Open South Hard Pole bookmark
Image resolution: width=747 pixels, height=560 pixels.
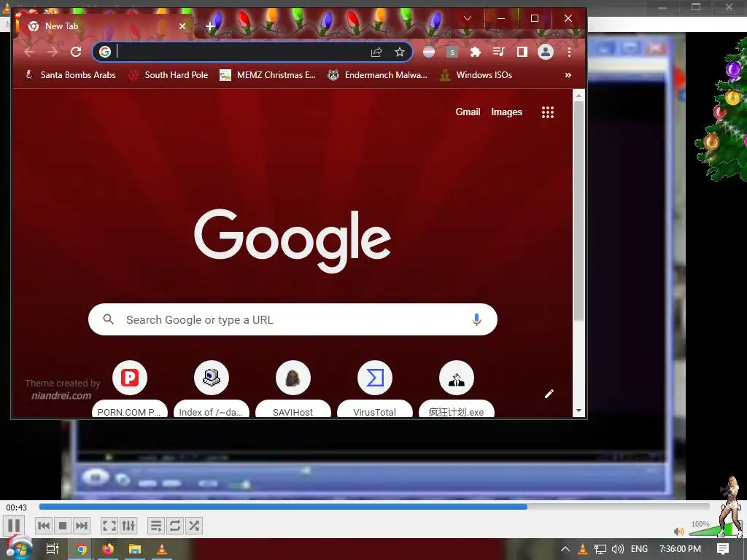pyautogui.click(x=169, y=75)
